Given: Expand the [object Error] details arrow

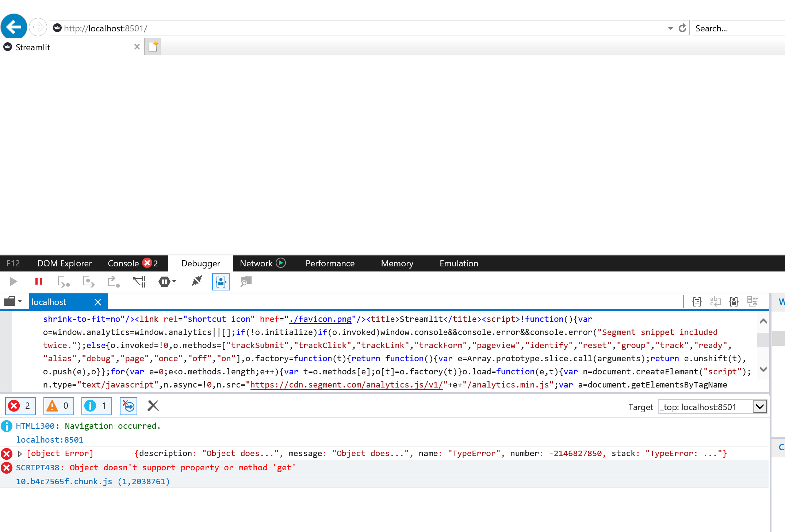Looking at the screenshot, I should 20,453.
